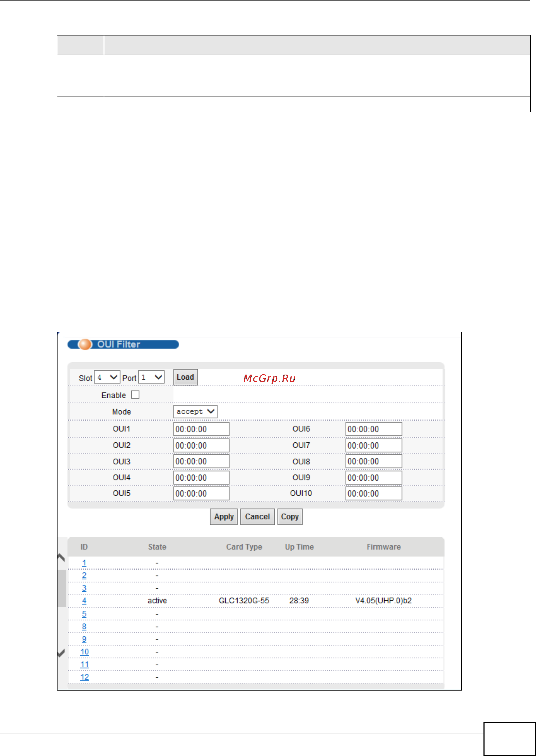Open slot ID 4 link
The width and height of the screenshot is (536, 756).
(84, 601)
